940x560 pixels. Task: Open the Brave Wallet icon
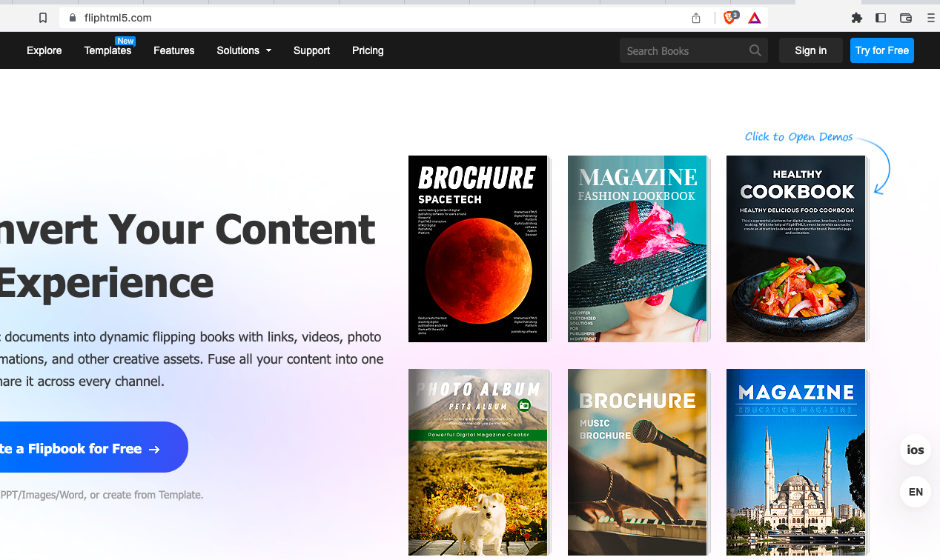click(x=906, y=18)
